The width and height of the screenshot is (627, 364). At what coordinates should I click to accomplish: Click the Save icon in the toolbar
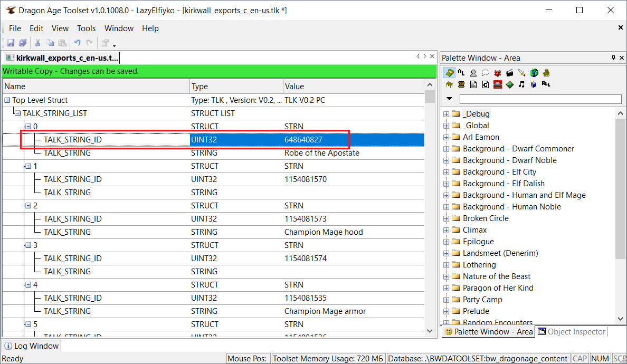11,43
